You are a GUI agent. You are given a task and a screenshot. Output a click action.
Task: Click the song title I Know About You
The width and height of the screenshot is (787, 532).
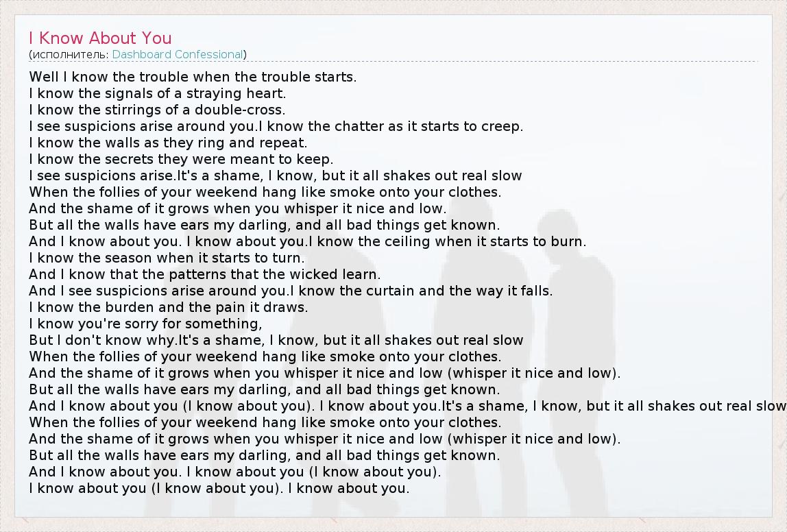(100, 38)
